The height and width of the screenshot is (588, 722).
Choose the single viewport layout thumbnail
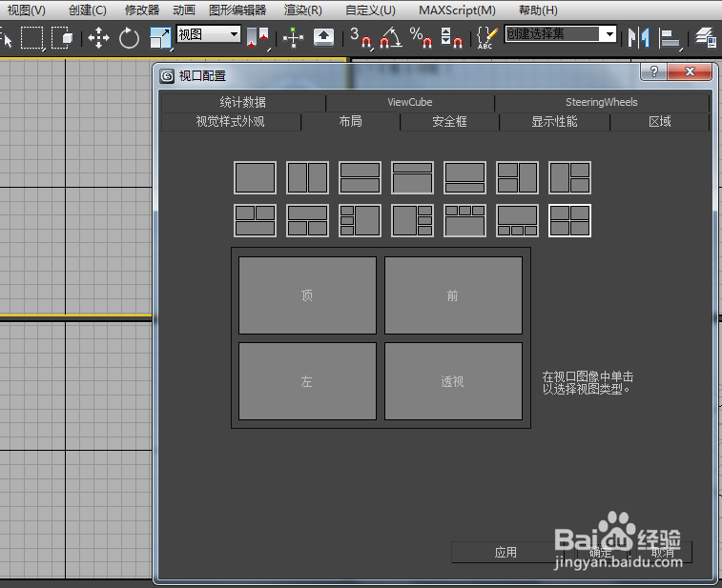pos(255,177)
